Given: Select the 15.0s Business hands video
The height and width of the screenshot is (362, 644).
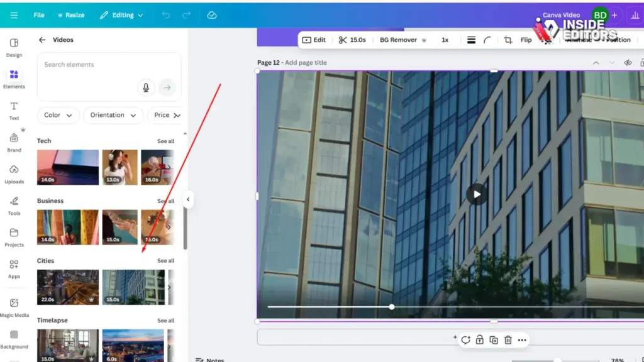Looking at the screenshot, I should point(120,227).
